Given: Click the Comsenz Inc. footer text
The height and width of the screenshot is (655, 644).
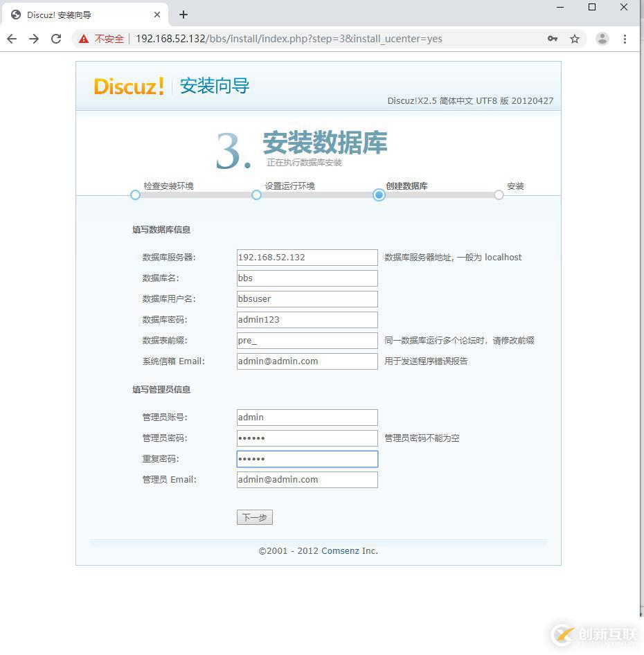Looking at the screenshot, I should click(x=348, y=550).
